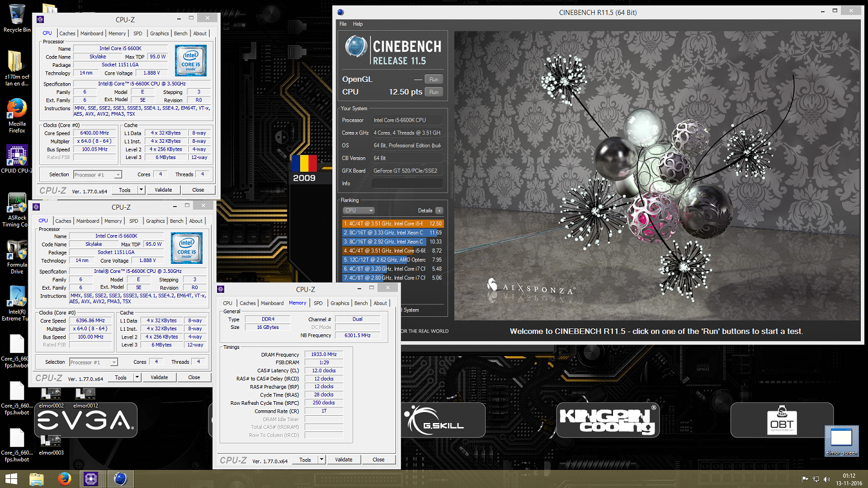The height and width of the screenshot is (488, 868).
Task: Select the elmor0002 desktop file
Action: pyautogui.click(x=51, y=398)
